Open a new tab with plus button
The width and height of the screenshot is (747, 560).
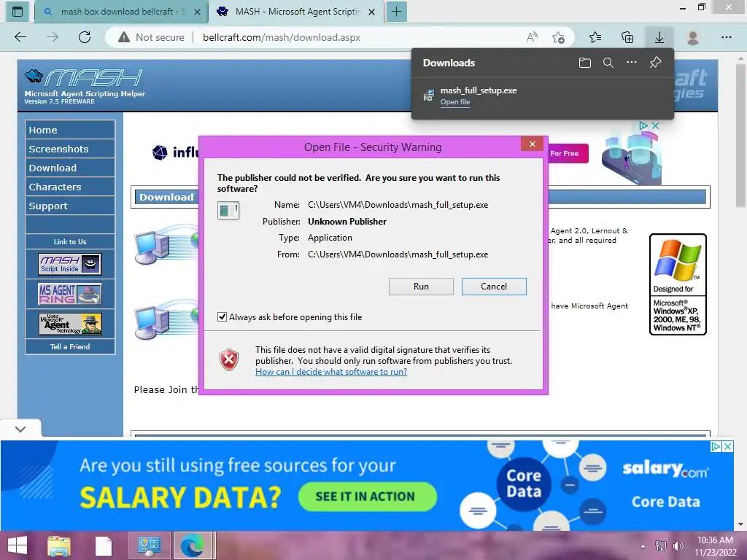pos(397,12)
